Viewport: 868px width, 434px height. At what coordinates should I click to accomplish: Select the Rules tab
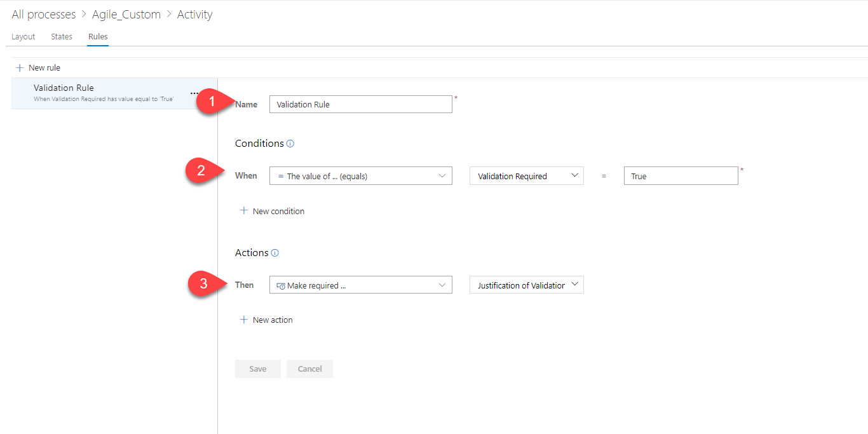pyautogui.click(x=98, y=37)
